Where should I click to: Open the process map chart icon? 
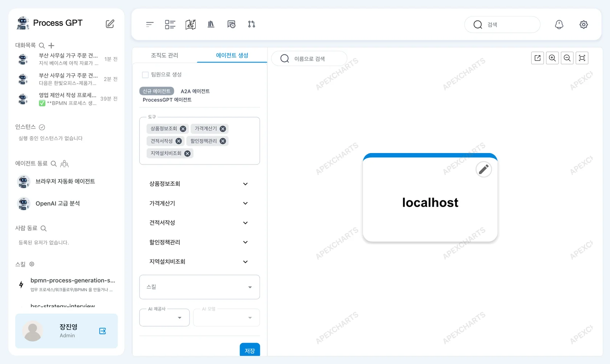pos(191,24)
